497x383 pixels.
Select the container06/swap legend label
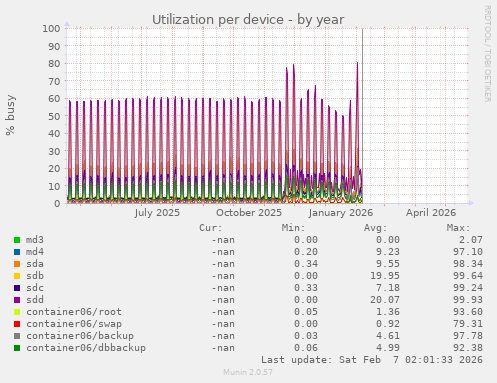click(x=74, y=324)
